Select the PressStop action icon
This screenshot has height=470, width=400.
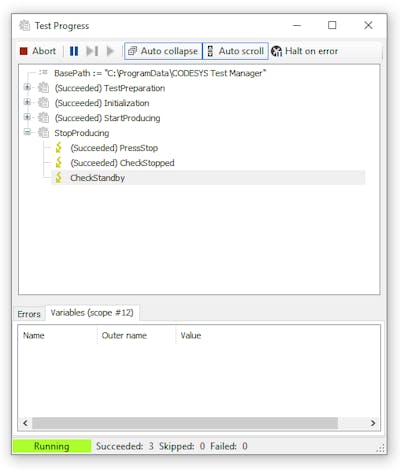point(59,147)
